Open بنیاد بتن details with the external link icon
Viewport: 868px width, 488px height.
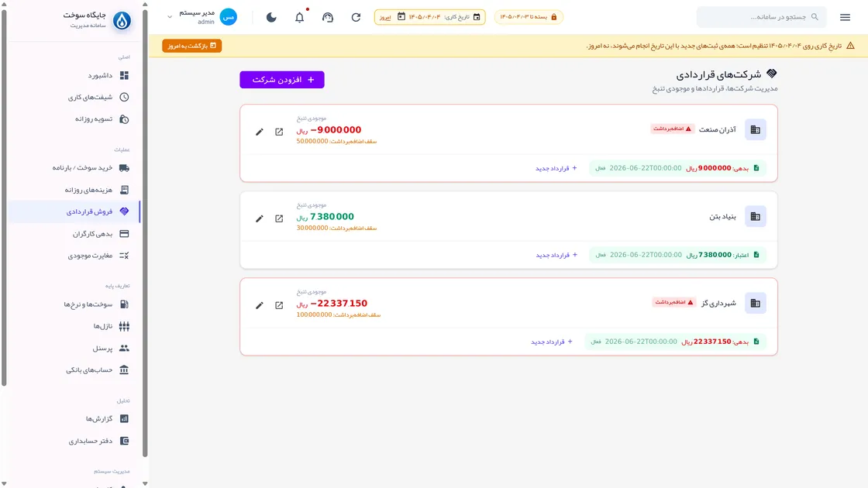(x=279, y=218)
